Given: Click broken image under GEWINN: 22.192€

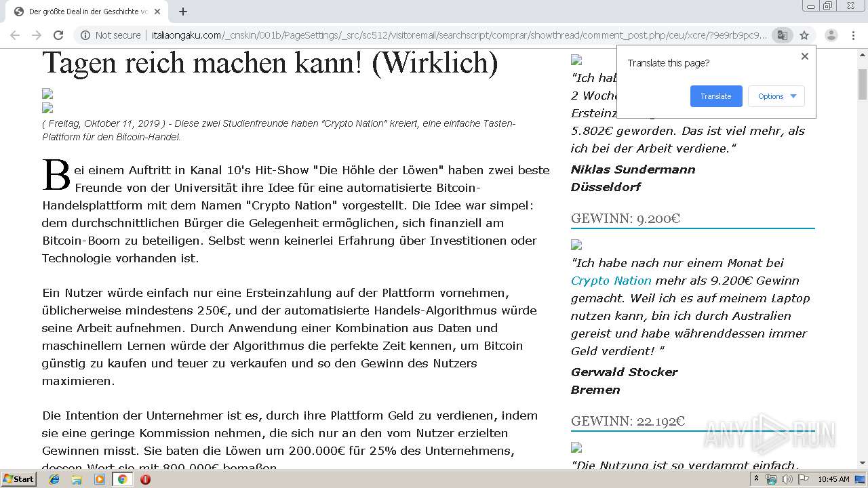Looking at the screenshot, I should pyautogui.click(x=576, y=447).
